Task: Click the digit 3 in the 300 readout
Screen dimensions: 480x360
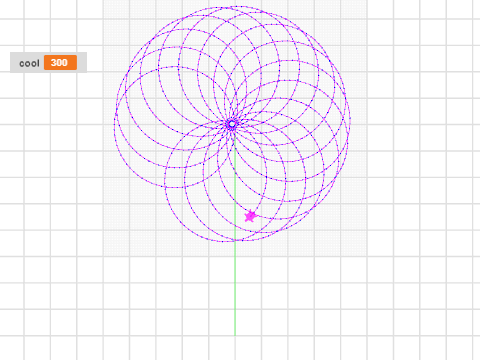Action: (54, 63)
